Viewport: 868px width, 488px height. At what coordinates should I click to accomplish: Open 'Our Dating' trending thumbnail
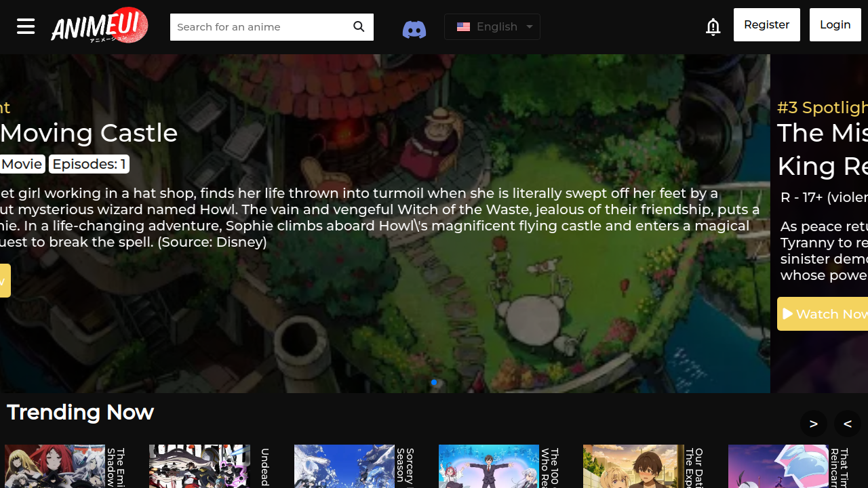pos(633,466)
